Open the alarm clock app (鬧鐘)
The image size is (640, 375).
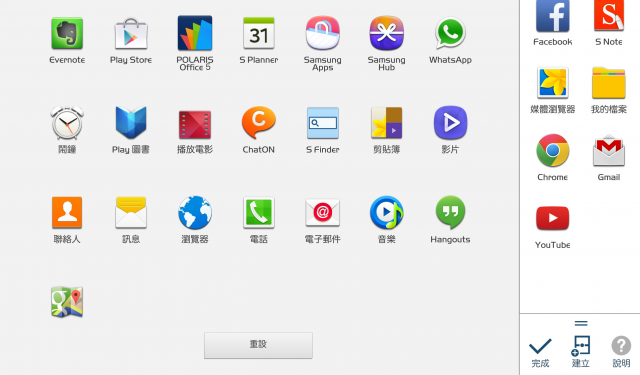[67, 123]
